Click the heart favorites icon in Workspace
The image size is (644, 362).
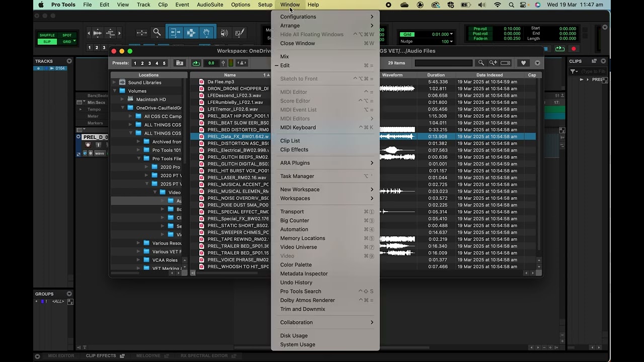pos(523,63)
